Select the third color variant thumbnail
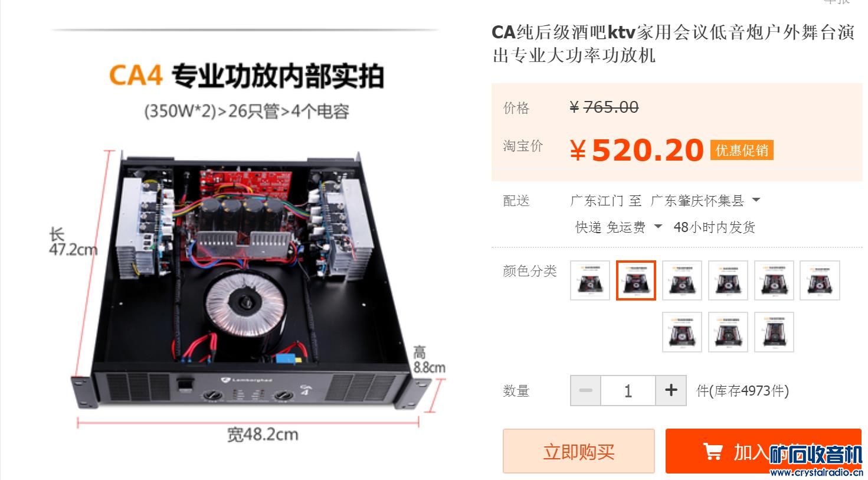Image resolution: width=868 pixels, height=480 pixels. pos(682,280)
